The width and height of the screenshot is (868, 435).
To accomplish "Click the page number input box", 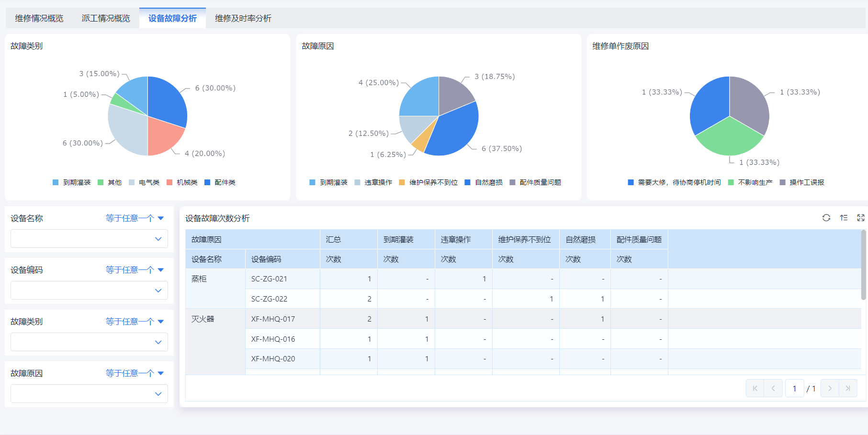I will coord(794,388).
